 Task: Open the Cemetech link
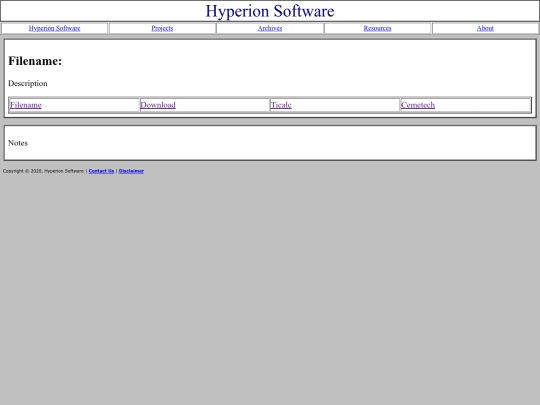click(x=418, y=105)
